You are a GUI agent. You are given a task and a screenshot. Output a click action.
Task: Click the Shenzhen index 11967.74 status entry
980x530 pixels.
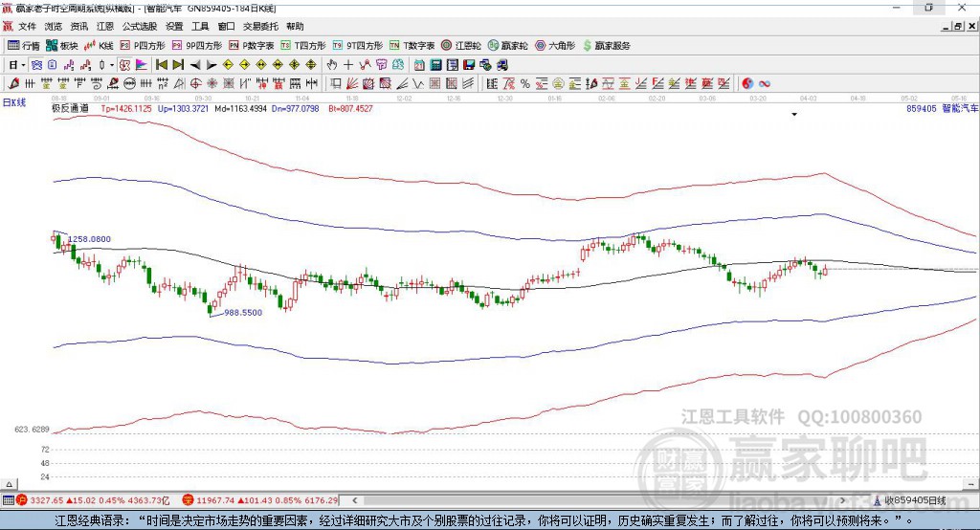click(x=260, y=500)
